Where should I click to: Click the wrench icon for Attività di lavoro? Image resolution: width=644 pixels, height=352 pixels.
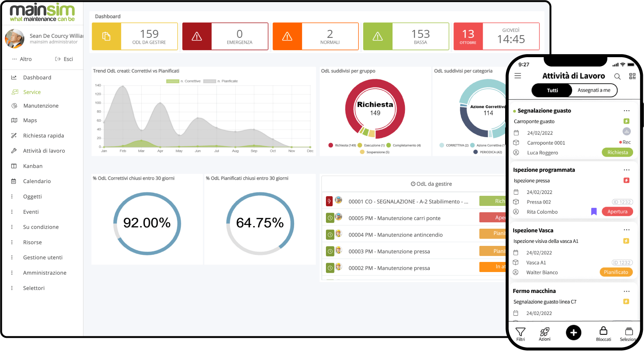(x=14, y=151)
